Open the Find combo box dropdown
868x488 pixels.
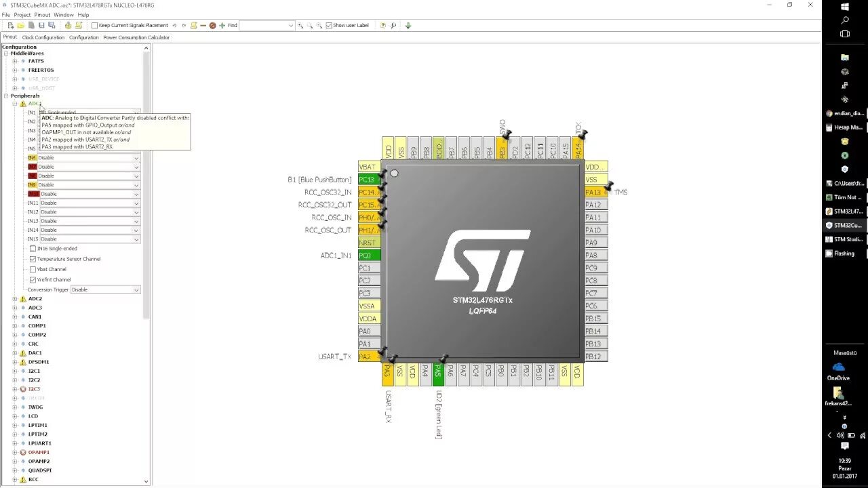(x=291, y=25)
